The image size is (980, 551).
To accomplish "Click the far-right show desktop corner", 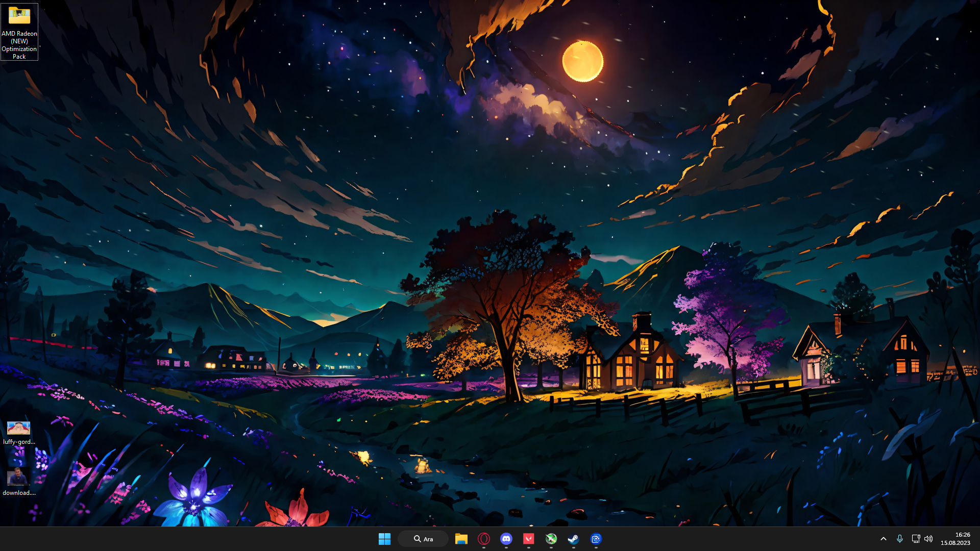I will (x=977, y=539).
